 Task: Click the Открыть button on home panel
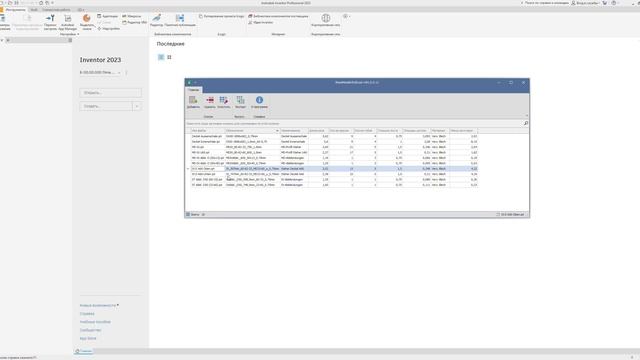[111, 93]
